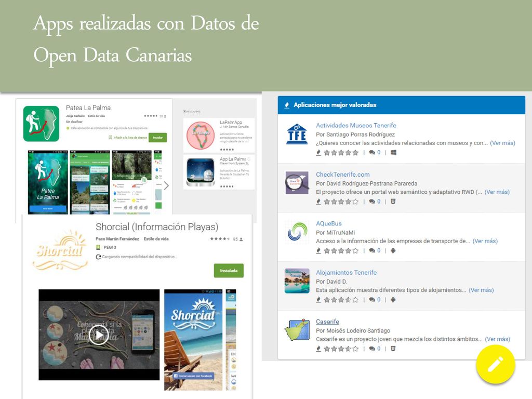Open the App La Palma observatory icon
The height and width of the screenshot is (399, 532).
click(x=201, y=172)
